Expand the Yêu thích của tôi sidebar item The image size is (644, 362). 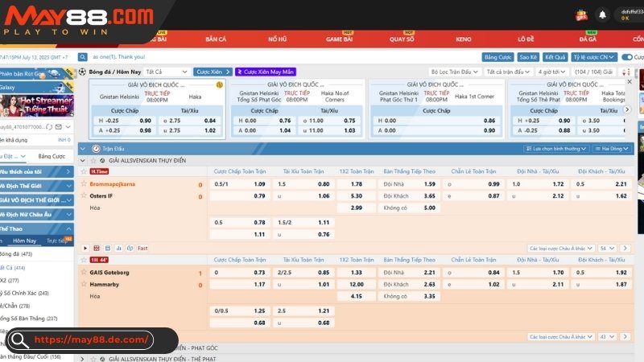(x=36, y=171)
